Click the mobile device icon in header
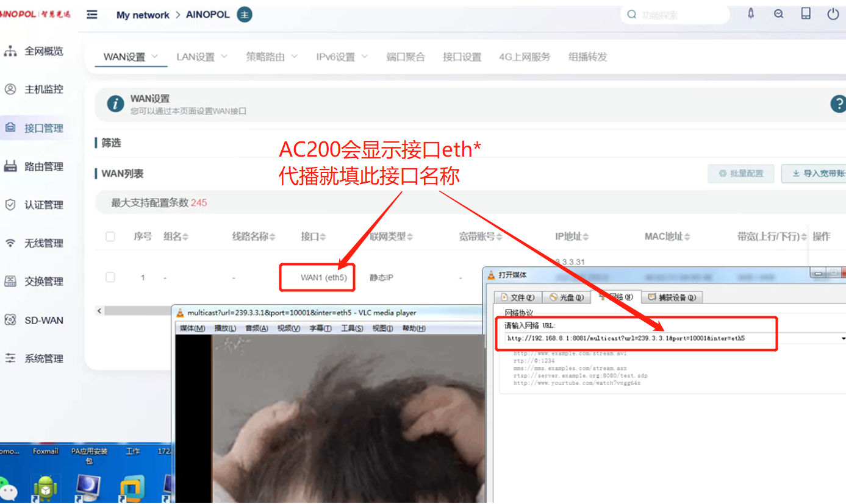Screen dimensions: 846x504 point(806,14)
